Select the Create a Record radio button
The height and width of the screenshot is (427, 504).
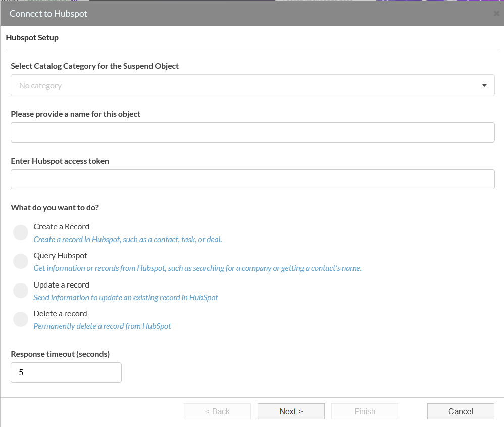pos(21,232)
